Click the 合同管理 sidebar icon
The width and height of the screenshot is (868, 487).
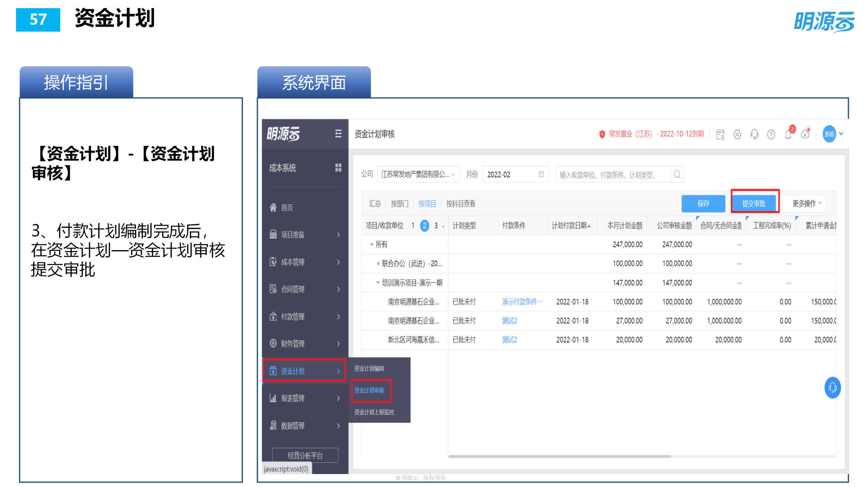[x=273, y=289]
